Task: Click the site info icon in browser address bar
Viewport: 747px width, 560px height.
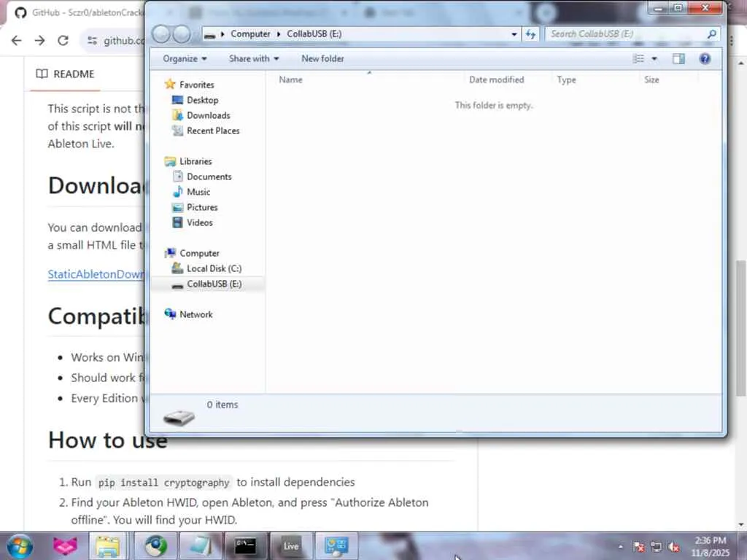Action: click(93, 41)
